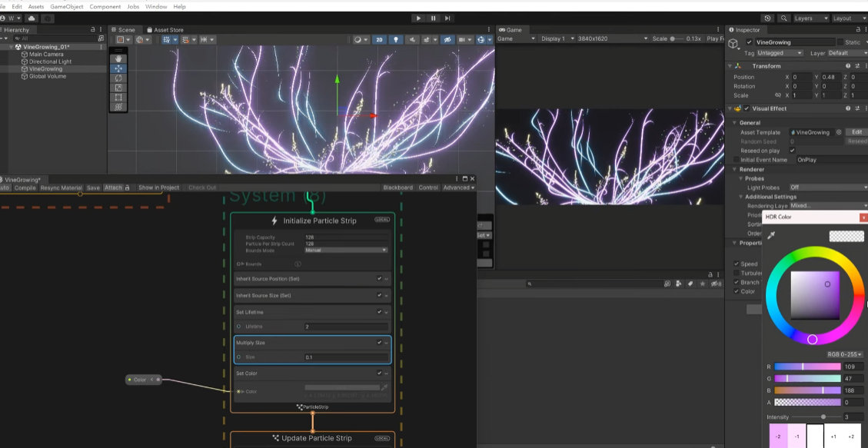868x448 pixels.
Task: Select the Rect Transform tool
Action: pyautogui.click(x=118, y=98)
